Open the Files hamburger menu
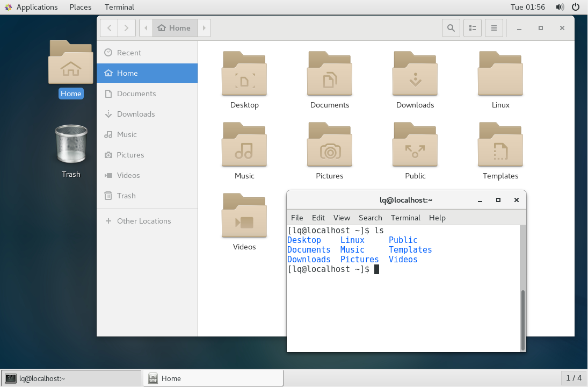 494,28
